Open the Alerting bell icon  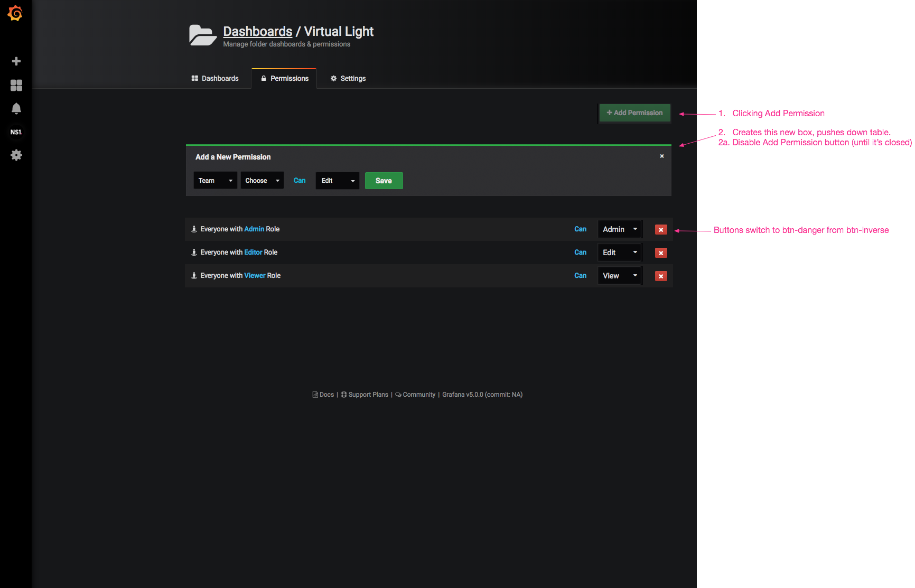click(16, 108)
